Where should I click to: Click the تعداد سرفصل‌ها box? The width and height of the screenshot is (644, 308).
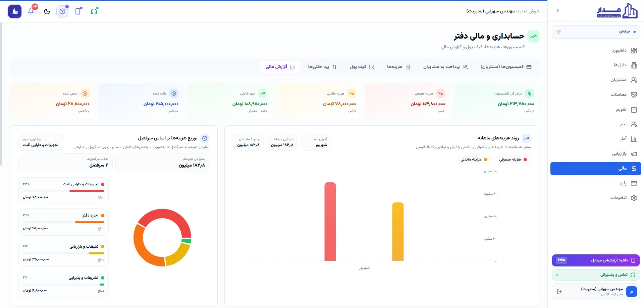(x=65, y=163)
